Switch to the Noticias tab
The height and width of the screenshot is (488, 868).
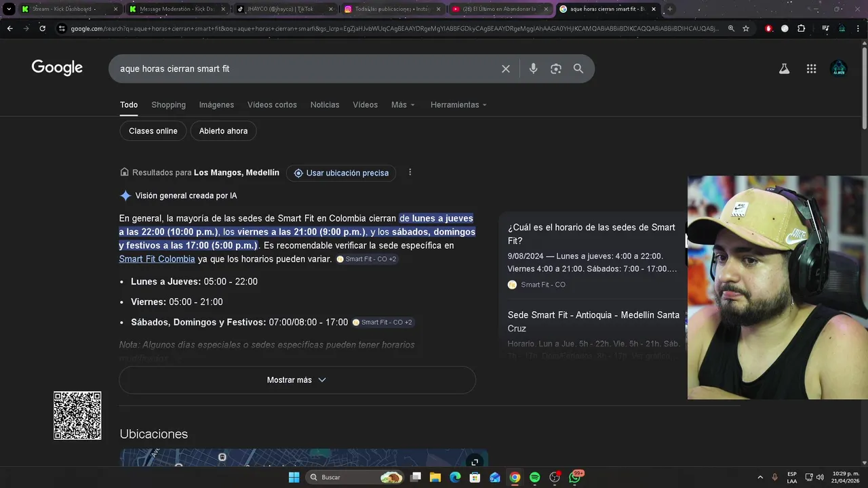pos(325,104)
